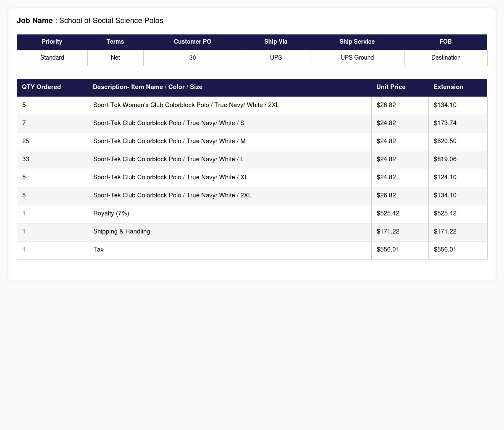
Task: Select the Club Colorblock Polo size M description
Action: click(x=230, y=142)
